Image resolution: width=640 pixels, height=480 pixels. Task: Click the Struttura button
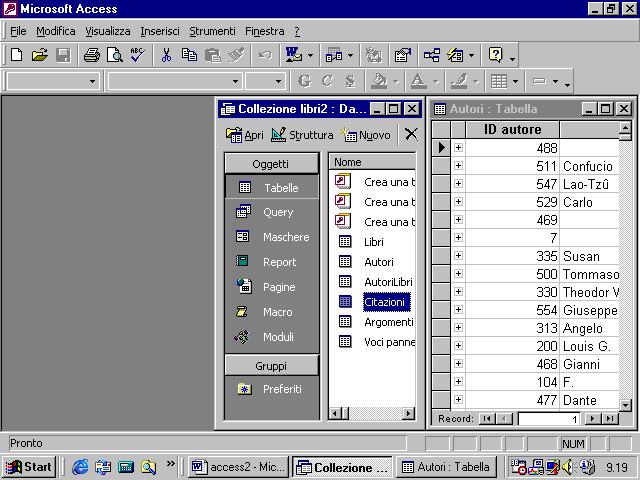click(302, 135)
